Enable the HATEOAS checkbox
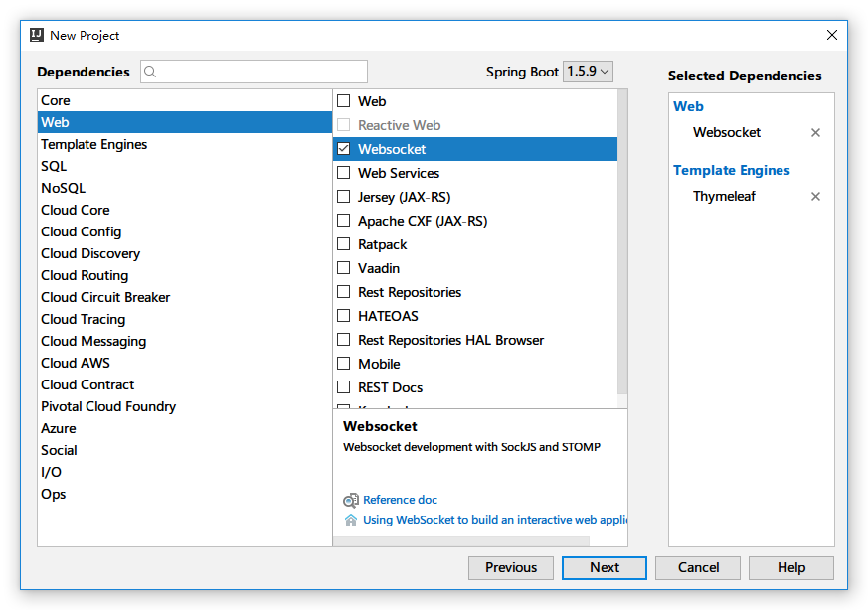This screenshot has height=610, width=868. point(344,316)
